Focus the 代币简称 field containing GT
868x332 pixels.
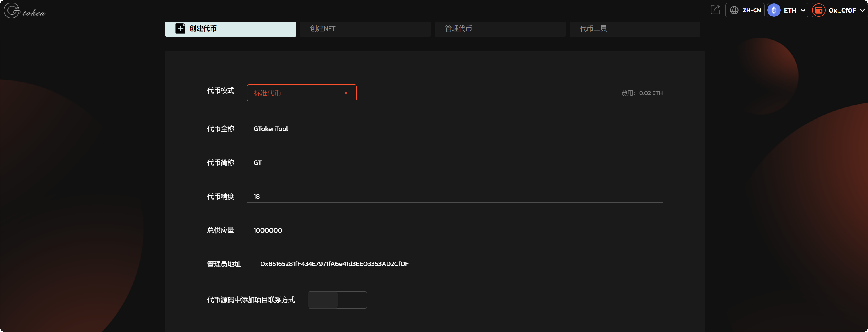tap(454, 163)
